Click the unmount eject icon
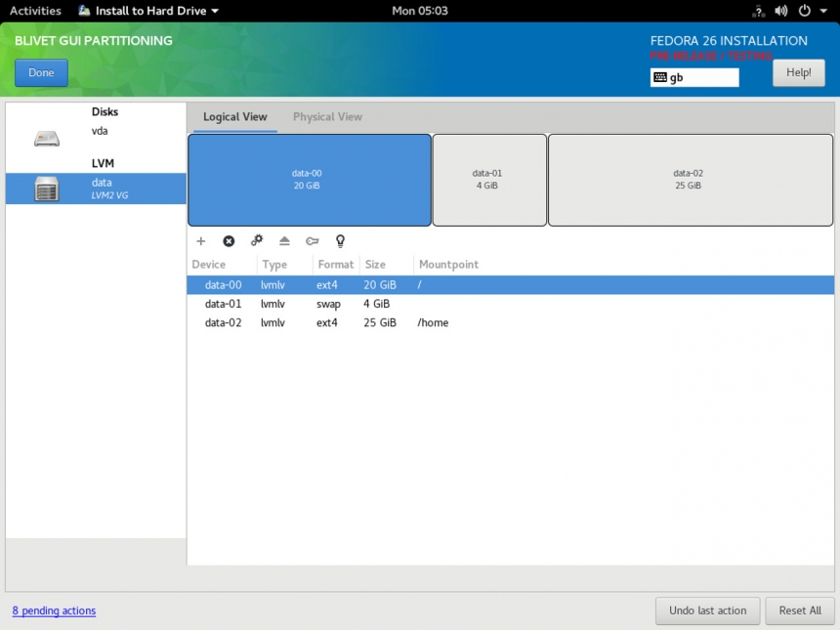 284,240
